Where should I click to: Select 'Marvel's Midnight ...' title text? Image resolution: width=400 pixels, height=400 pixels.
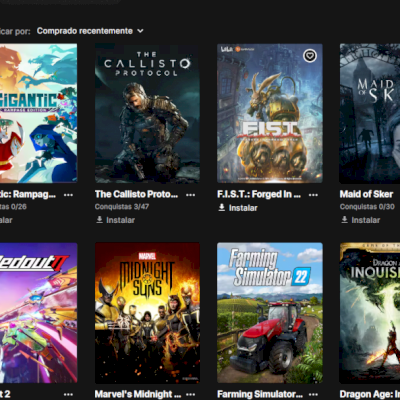[138, 394]
